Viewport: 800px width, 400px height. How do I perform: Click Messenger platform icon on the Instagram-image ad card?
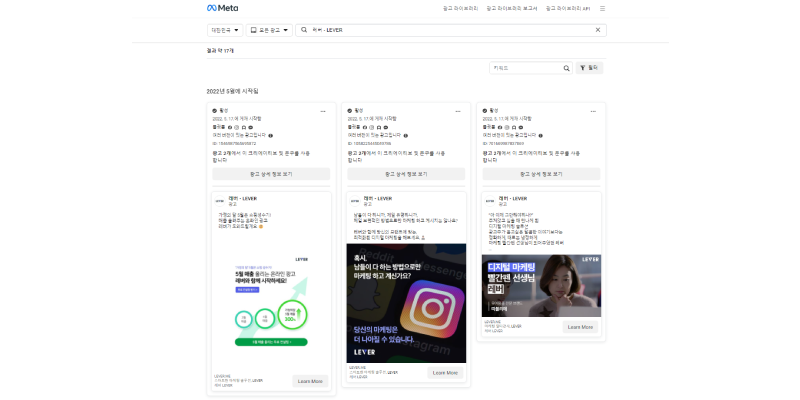click(x=386, y=128)
